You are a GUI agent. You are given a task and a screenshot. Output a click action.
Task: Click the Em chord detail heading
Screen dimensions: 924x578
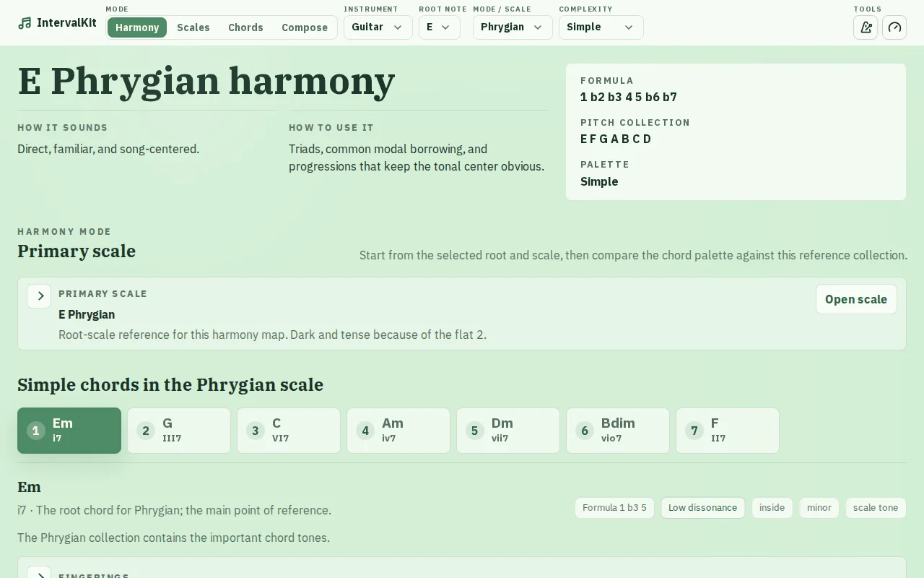point(29,487)
